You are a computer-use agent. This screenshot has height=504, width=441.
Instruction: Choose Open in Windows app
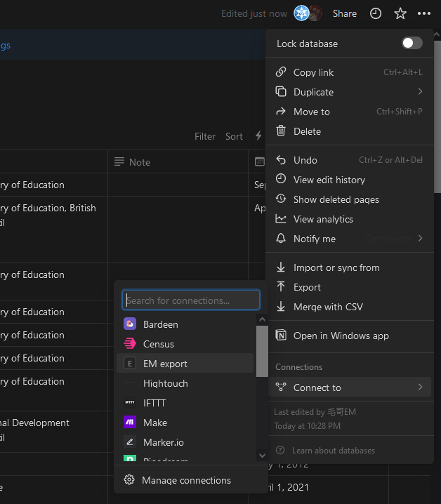point(350,336)
